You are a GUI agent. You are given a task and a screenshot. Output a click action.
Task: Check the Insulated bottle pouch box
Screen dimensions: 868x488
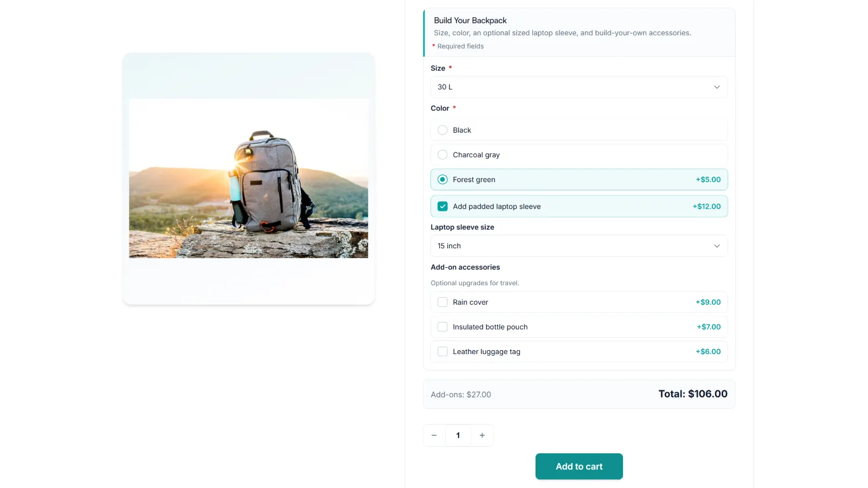pos(442,327)
